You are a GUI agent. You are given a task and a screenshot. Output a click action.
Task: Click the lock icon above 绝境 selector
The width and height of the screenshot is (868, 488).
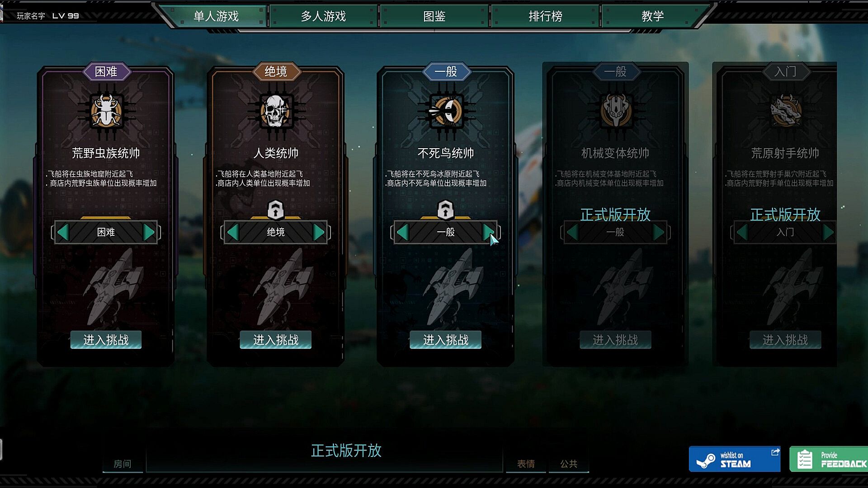[x=275, y=210]
